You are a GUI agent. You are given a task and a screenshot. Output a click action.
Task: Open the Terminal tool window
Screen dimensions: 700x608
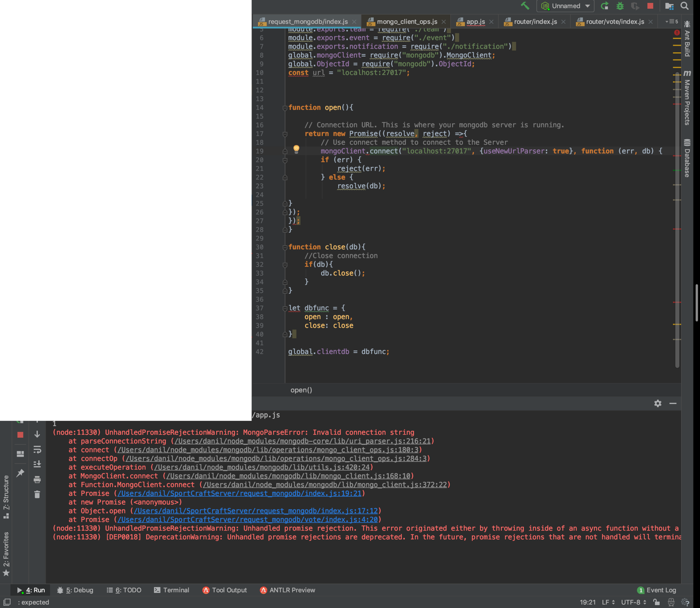point(171,590)
